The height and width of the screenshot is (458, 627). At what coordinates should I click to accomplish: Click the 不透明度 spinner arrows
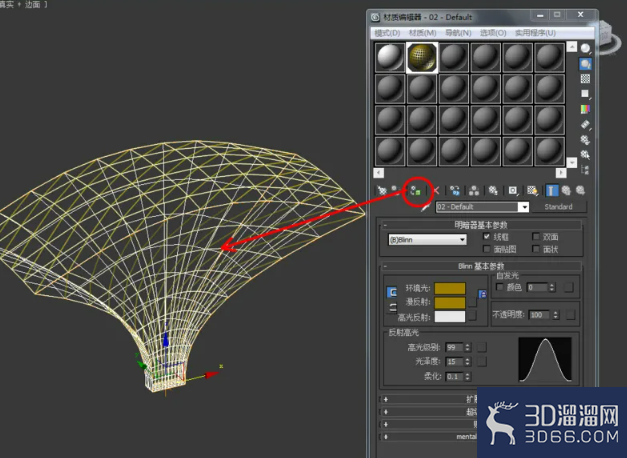tap(555, 315)
